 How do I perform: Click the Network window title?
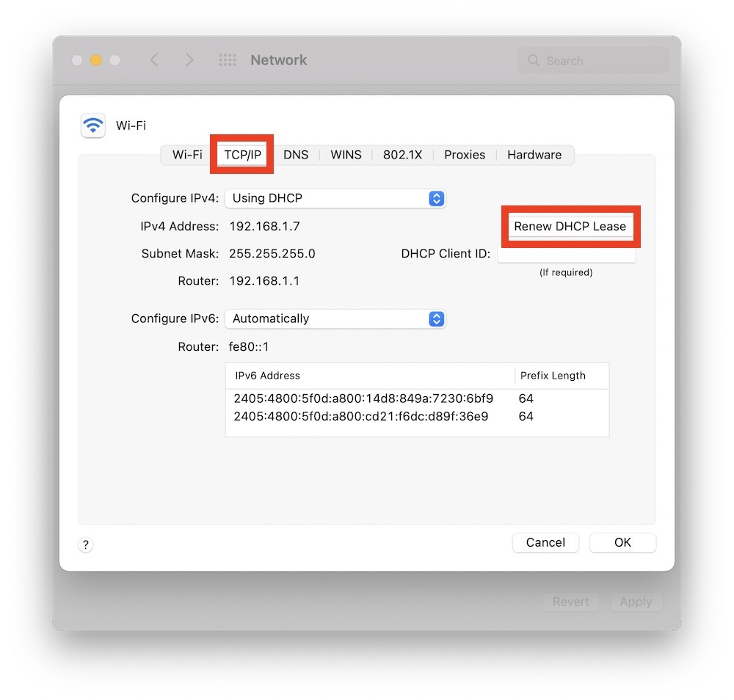(278, 60)
